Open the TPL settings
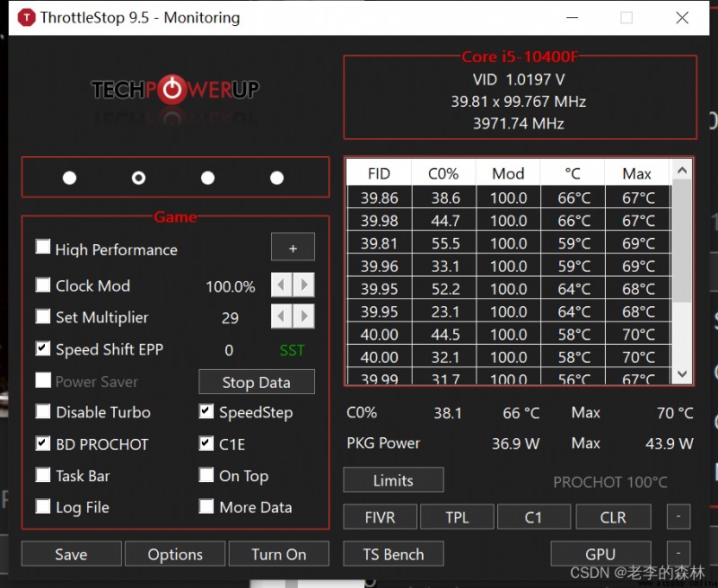The width and height of the screenshot is (718, 588). pos(457,517)
